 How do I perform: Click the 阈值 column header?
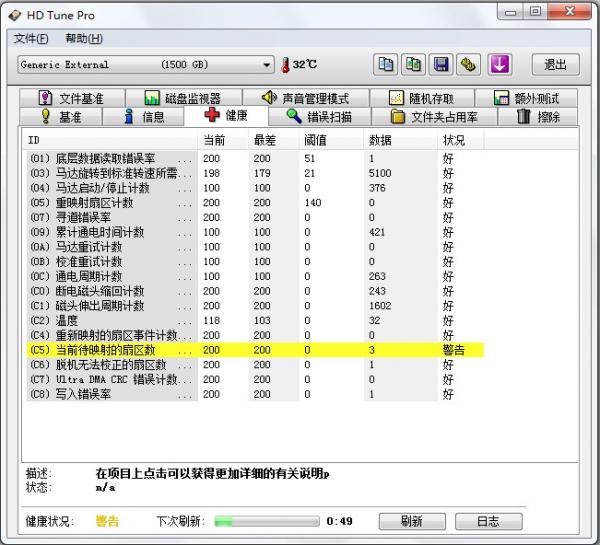coord(331,140)
